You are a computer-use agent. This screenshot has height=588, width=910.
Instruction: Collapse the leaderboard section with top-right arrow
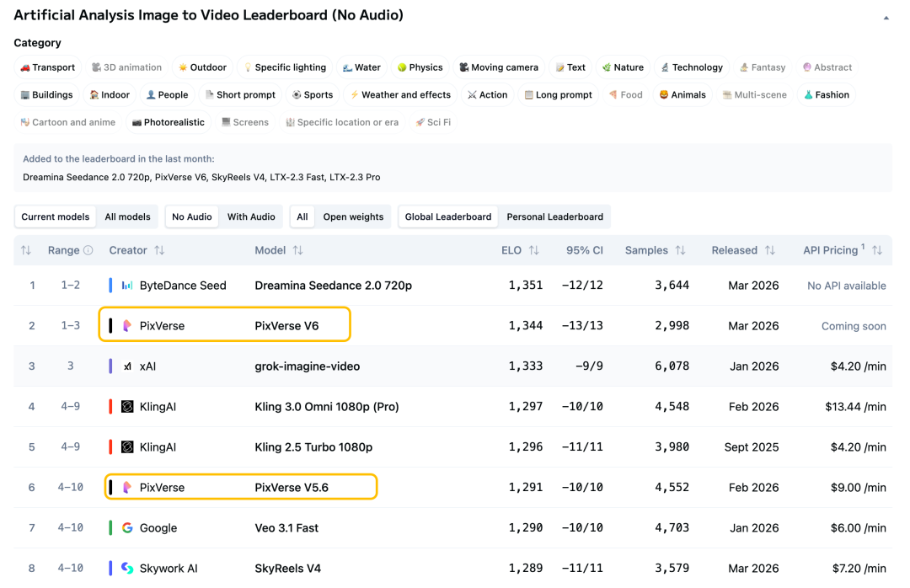click(x=886, y=18)
